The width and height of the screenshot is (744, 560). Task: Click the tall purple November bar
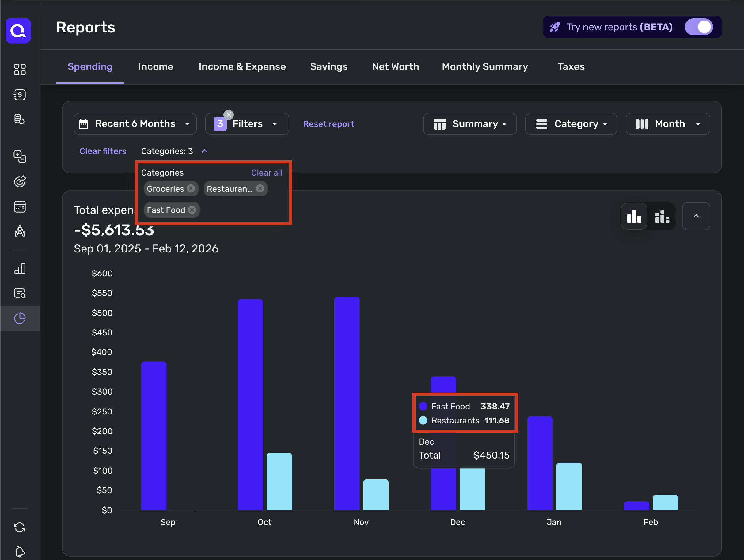click(x=347, y=403)
